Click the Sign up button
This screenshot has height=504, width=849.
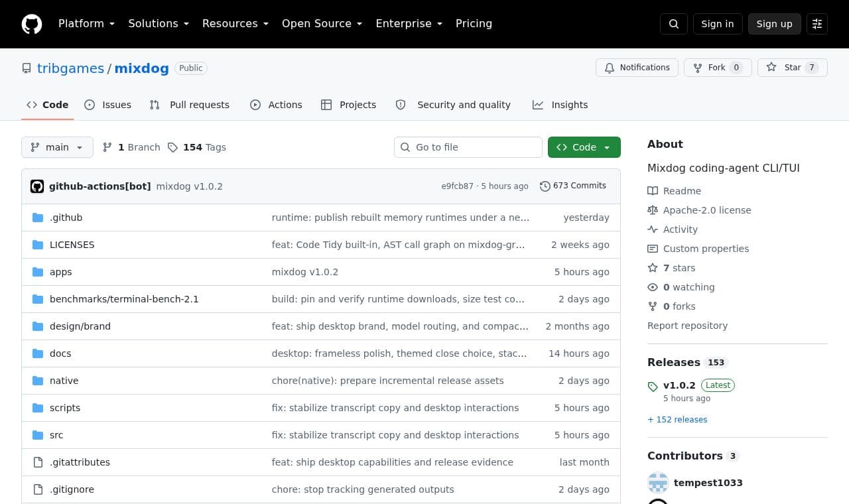point(775,24)
